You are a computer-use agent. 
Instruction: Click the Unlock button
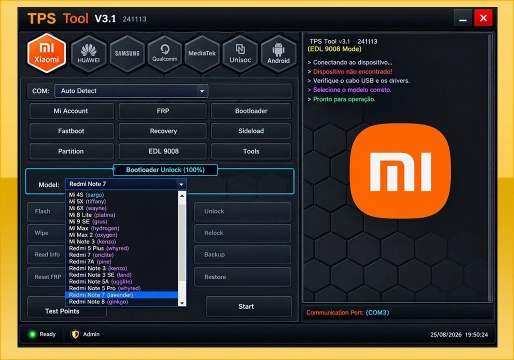pos(242,211)
